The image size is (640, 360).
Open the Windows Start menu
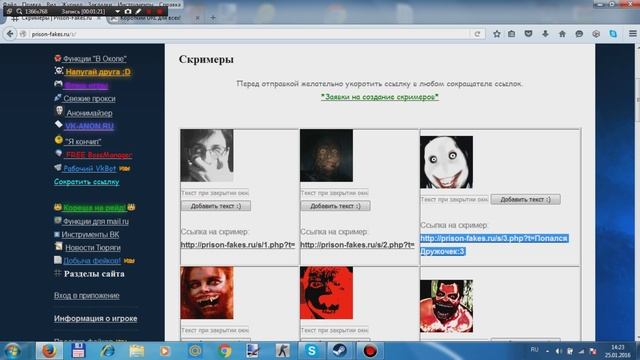[12, 351]
